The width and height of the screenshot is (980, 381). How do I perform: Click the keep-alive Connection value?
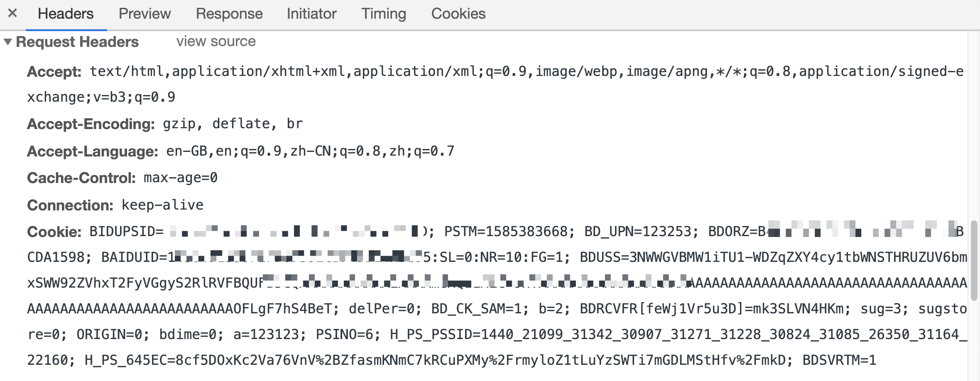point(162,205)
